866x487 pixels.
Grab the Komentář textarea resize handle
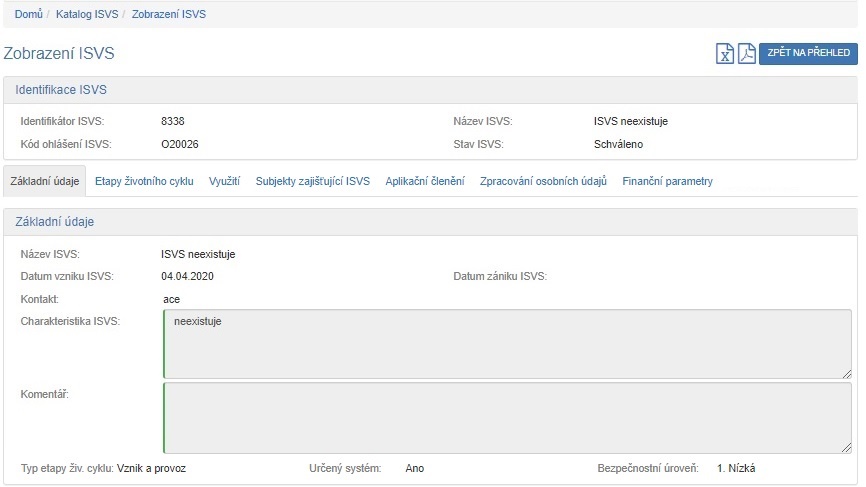pyautogui.click(x=846, y=447)
